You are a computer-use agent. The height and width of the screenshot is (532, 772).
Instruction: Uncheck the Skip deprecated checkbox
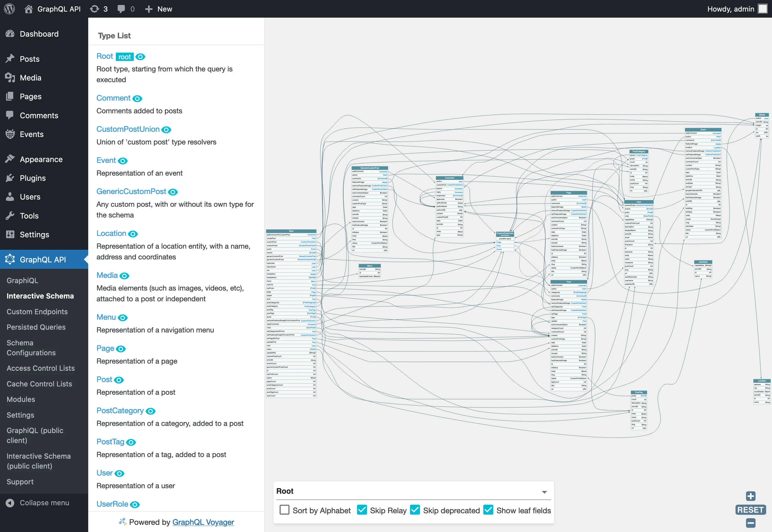415,510
